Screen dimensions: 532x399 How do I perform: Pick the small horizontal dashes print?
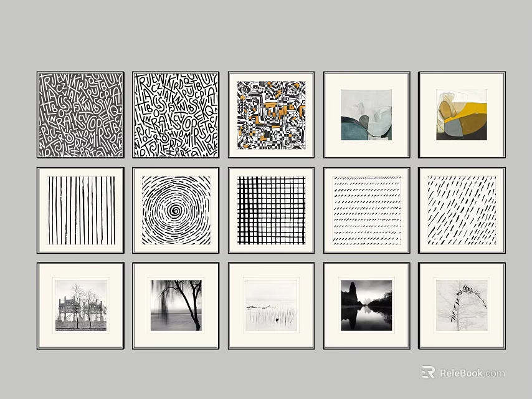(366, 210)
